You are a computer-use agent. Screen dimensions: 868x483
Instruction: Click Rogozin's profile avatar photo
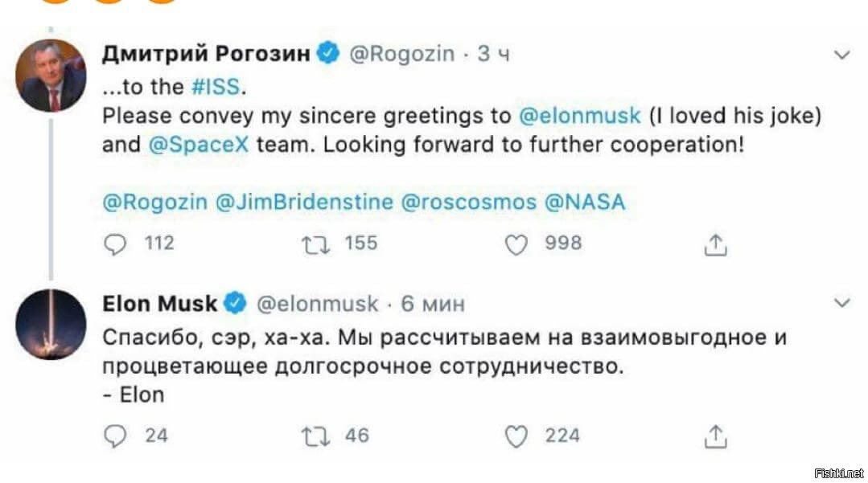[51, 76]
